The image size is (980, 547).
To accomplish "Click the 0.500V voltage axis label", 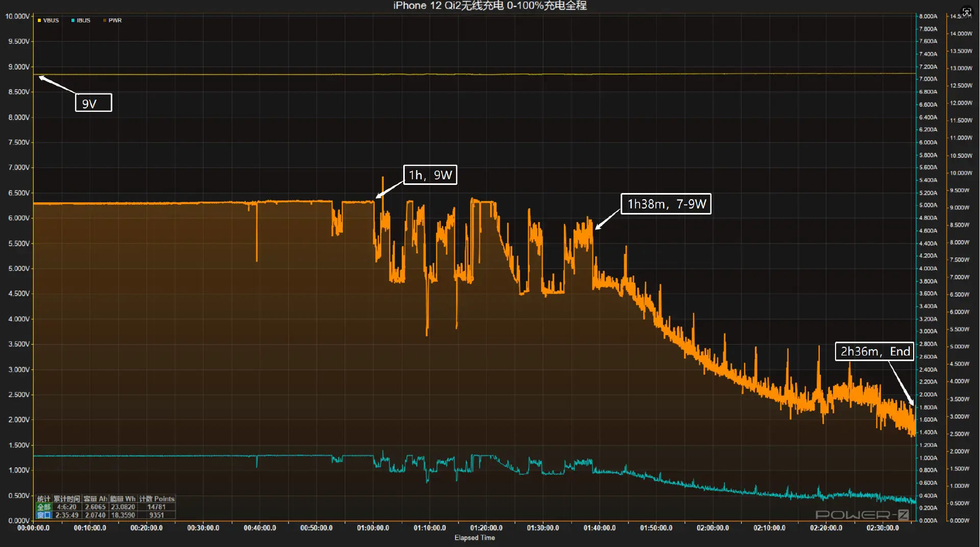I will pyautogui.click(x=19, y=495).
